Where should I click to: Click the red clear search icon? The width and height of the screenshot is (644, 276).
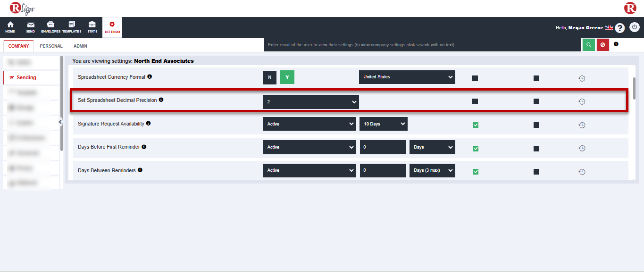coord(602,45)
